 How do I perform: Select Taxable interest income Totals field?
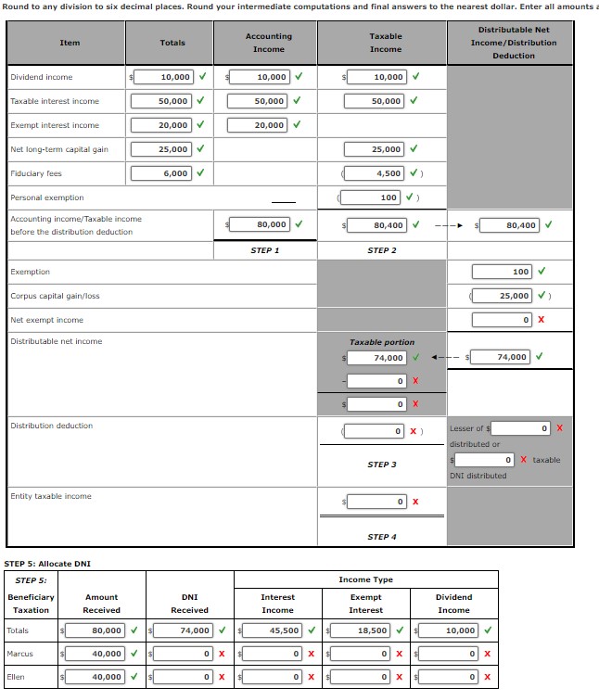tap(161, 101)
